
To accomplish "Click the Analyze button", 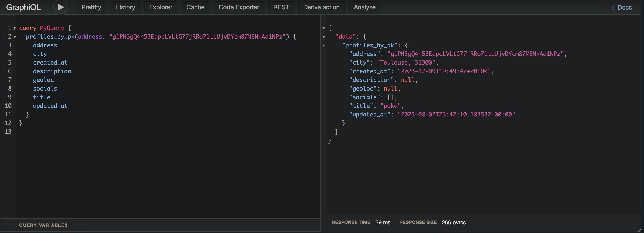I will tap(364, 7).
